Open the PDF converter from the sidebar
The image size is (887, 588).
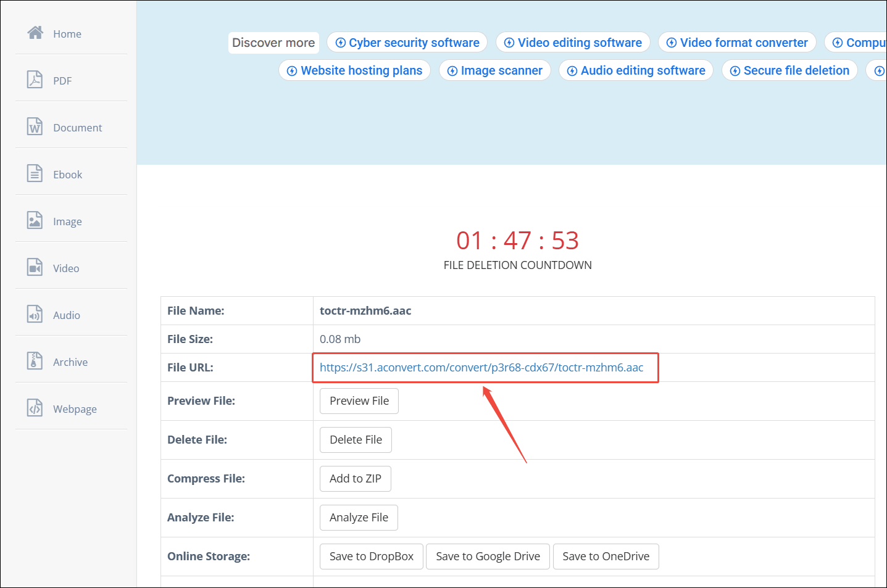pos(35,80)
